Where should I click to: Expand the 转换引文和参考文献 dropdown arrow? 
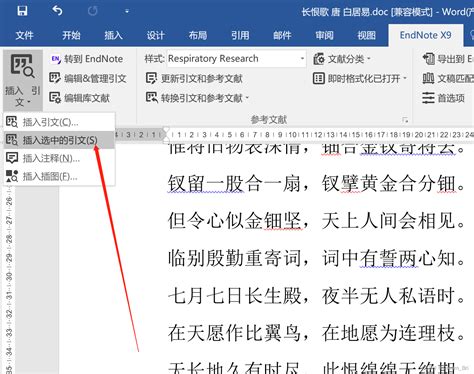coord(247,98)
